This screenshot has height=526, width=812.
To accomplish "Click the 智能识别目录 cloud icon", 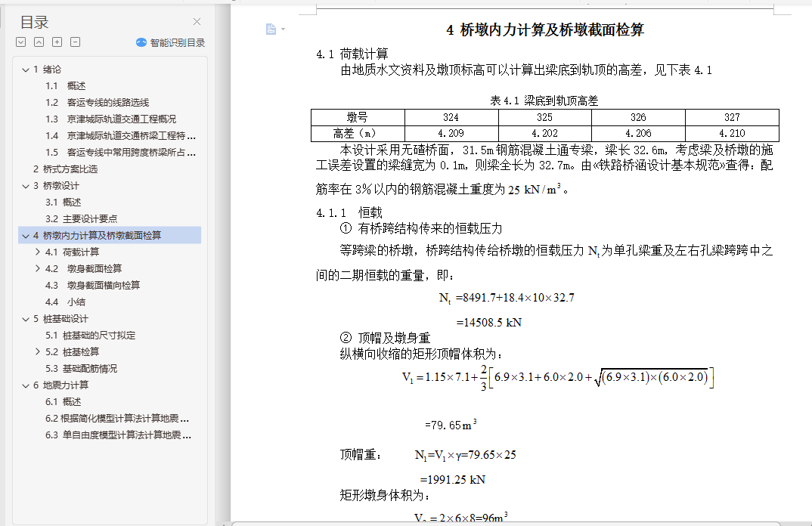I will pos(141,42).
